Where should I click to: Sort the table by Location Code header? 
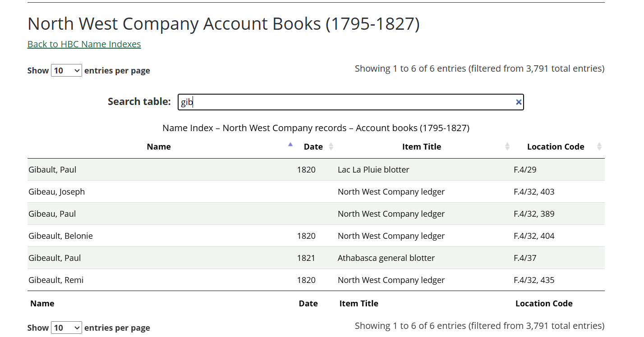pos(556,146)
